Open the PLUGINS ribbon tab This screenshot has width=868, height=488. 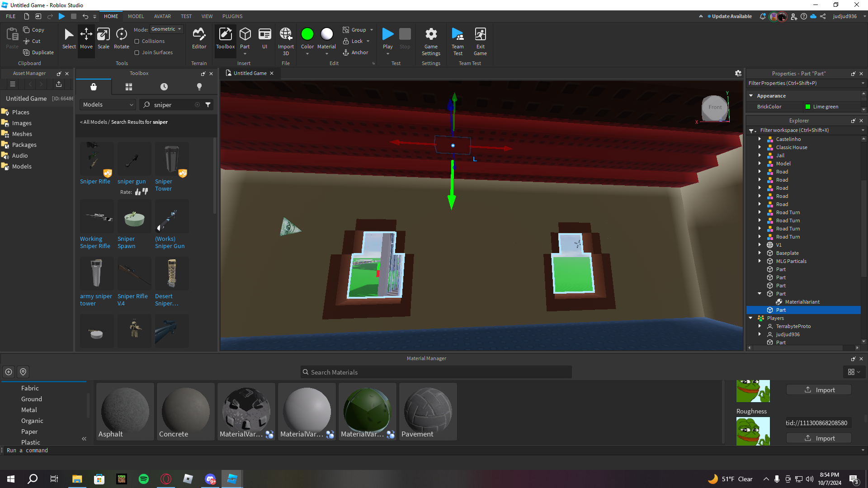[x=232, y=16]
